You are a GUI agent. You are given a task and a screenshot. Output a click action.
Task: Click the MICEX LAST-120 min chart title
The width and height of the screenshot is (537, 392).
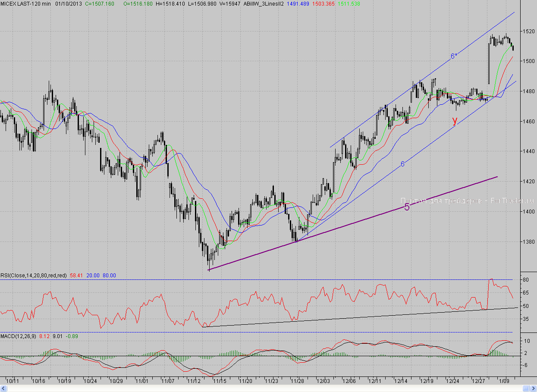pos(26,3)
